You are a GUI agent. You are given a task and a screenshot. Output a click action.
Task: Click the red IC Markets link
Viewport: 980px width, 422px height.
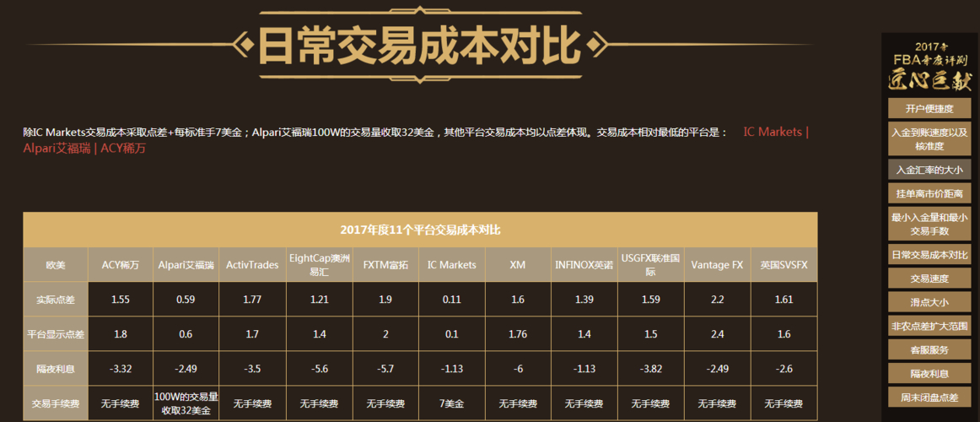tap(773, 133)
